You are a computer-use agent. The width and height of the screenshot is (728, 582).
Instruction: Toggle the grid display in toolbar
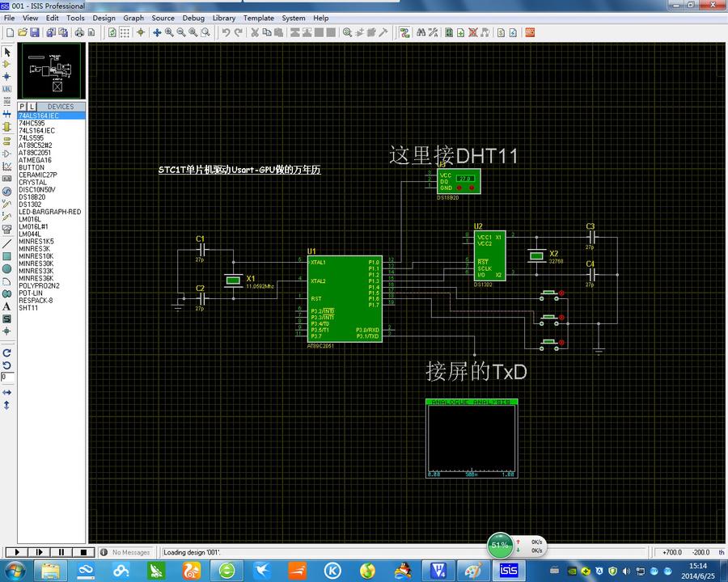tap(123, 32)
